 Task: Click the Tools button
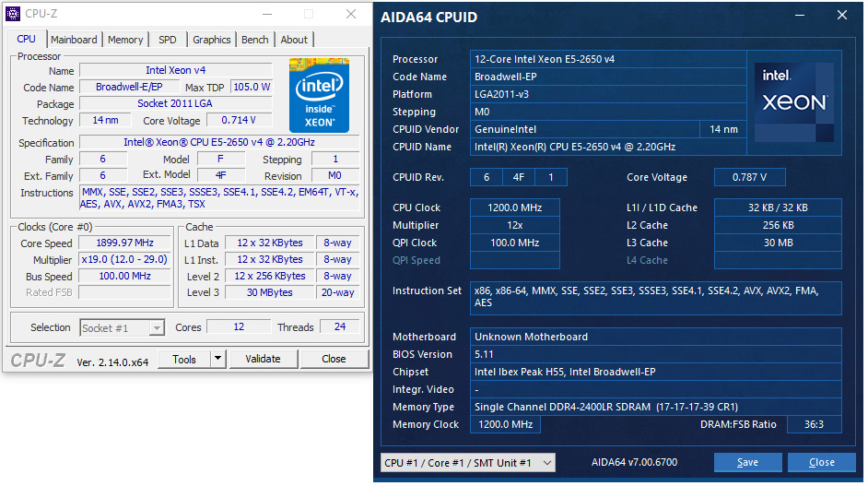pos(184,359)
